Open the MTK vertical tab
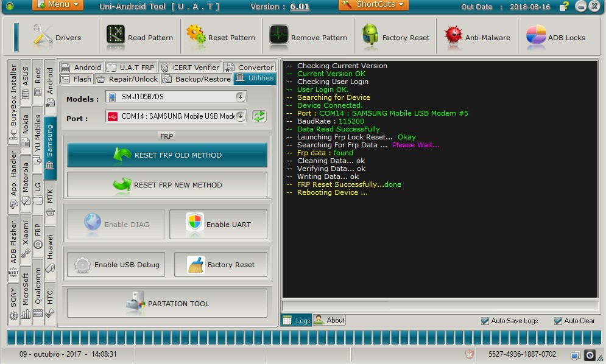 click(50, 203)
